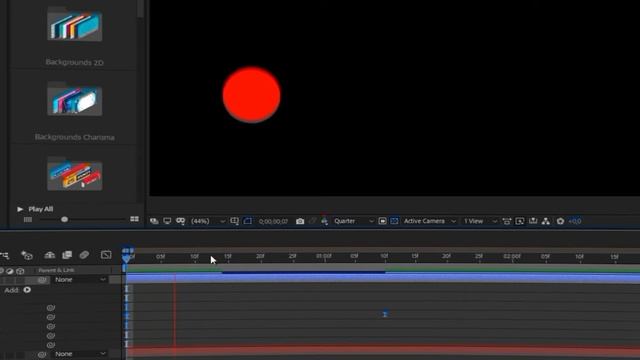
Task: Open the 1 View layout dropdown
Action: (480, 221)
